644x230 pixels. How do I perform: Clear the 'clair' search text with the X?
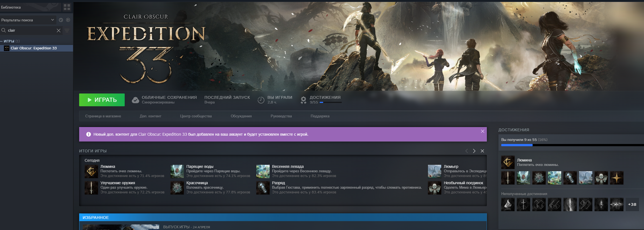59,31
